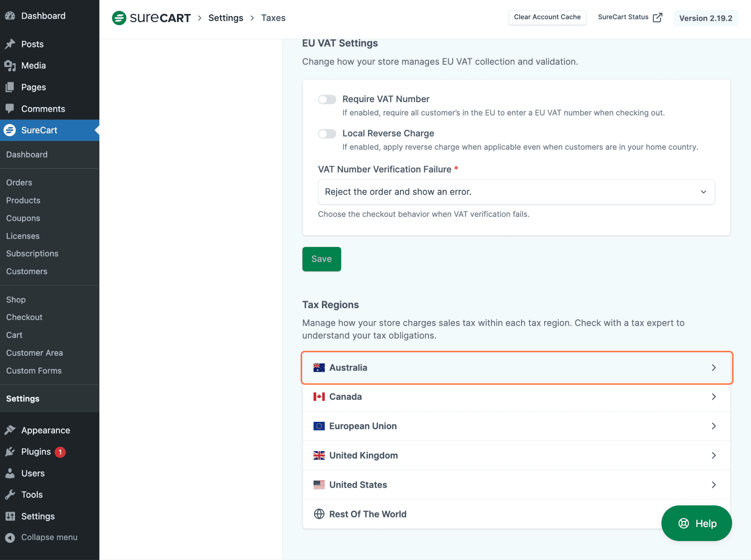Viewport: 751px width, 560px height.
Task: Go to Subscriptions in SureCart menu
Action: tap(32, 254)
